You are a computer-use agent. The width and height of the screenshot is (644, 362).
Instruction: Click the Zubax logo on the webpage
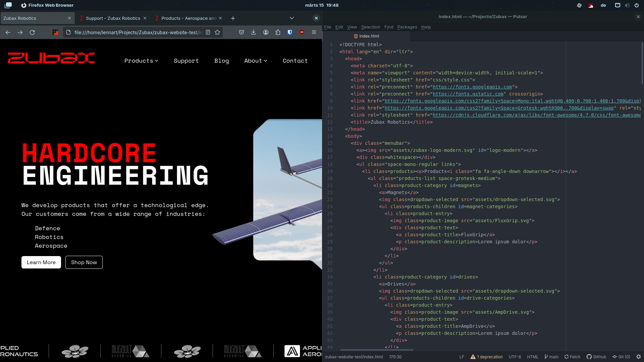pos(51,58)
